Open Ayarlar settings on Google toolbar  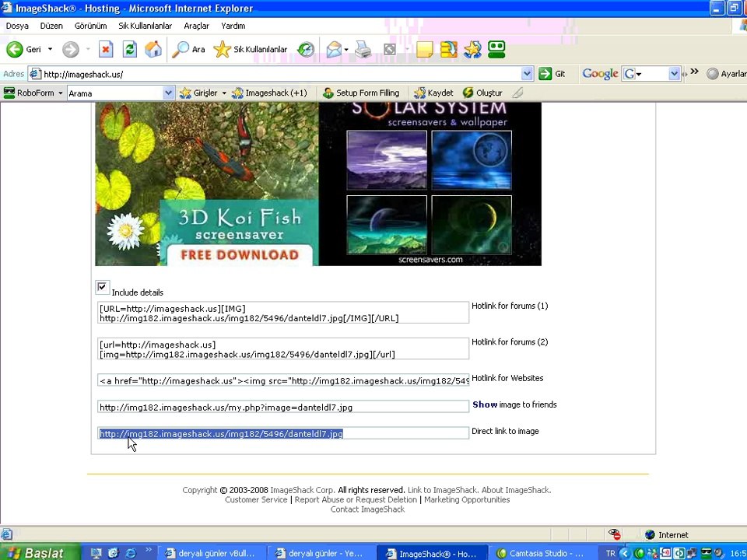click(727, 74)
